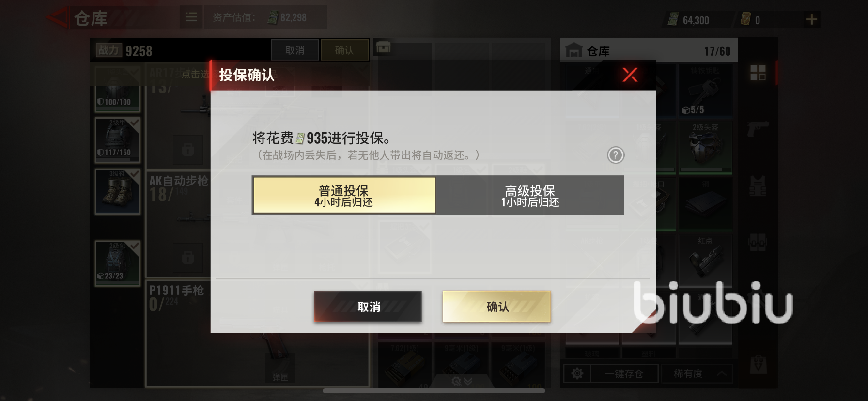Image resolution: width=868 pixels, height=401 pixels.
Task: Select the 2级头盔 helmet item thumbnail
Action: 705,147
